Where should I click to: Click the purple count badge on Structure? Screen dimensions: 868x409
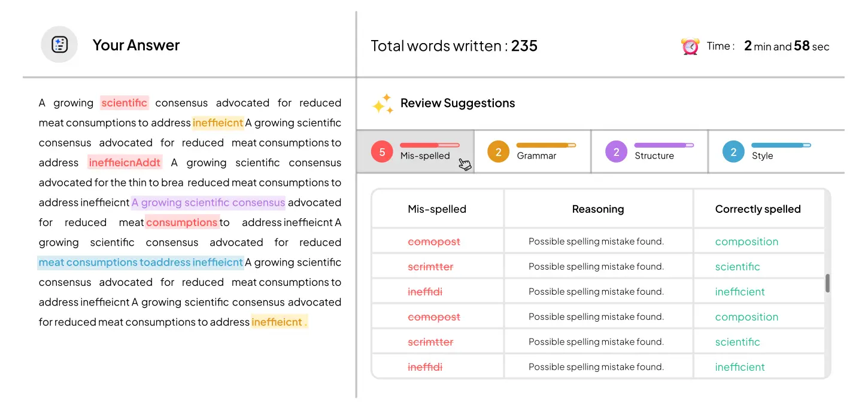pyautogui.click(x=616, y=151)
